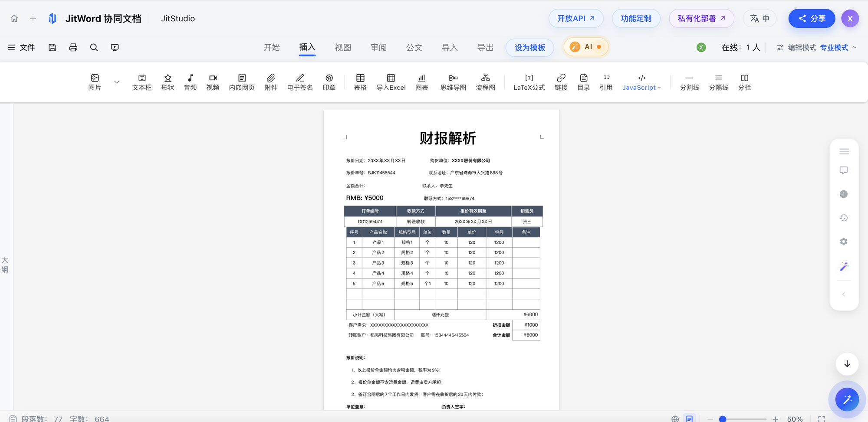868x422 pixels.
Task: Insert an image with the 图片 tool
Action: click(95, 82)
